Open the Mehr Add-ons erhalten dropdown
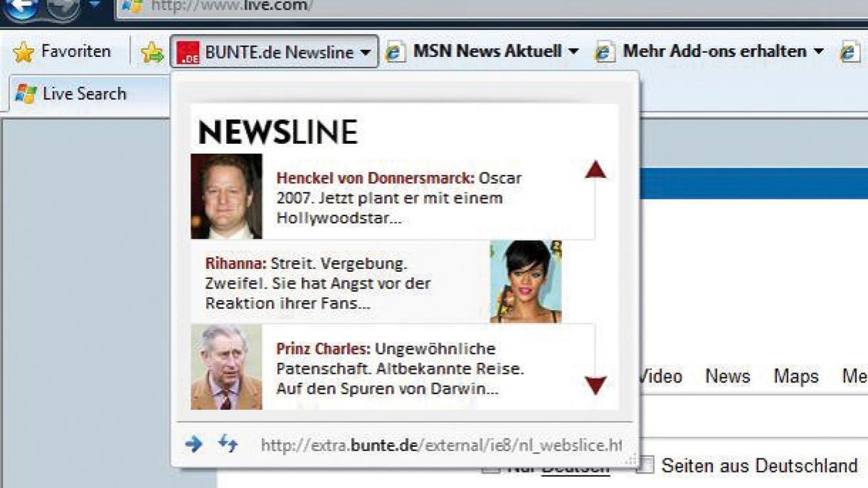The image size is (868, 488). pyautogui.click(x=818, y=51)
